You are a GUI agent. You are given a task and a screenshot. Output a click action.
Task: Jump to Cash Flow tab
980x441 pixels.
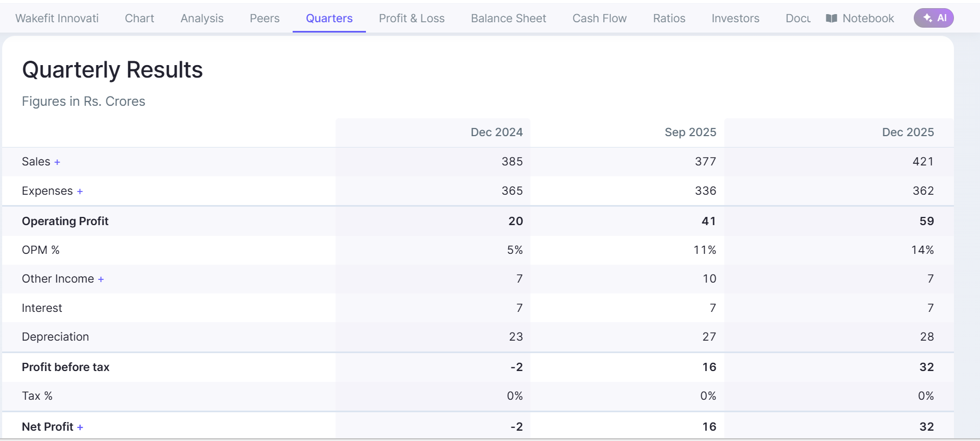[599, 18]
